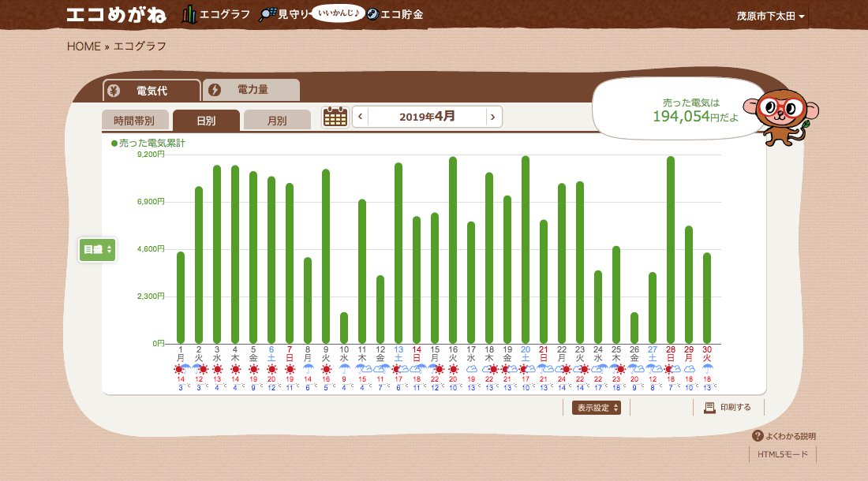Click the yen coin icon on 電気代 tab
868x481 pixels.
[114, 91]
